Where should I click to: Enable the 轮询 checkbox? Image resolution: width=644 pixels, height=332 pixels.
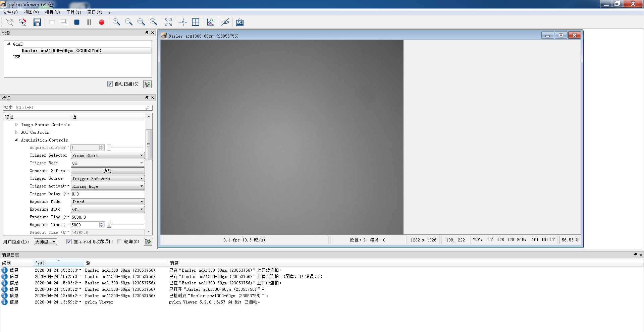[119, 241]
